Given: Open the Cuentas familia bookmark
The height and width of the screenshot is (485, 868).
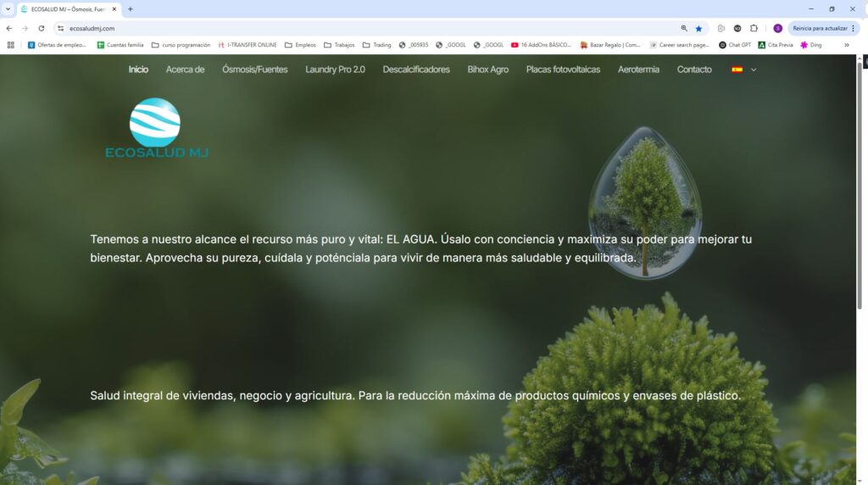Looking at the screenshot, I should (120, 45).
